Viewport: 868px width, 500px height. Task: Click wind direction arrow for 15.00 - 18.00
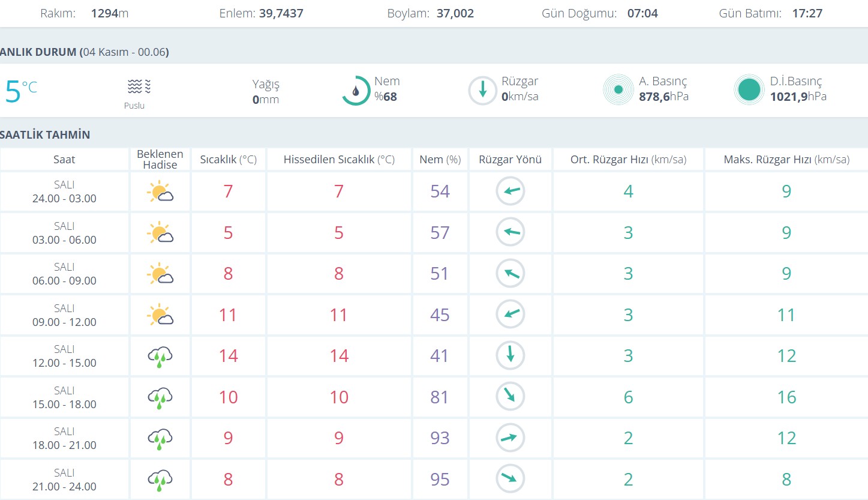(x=510, y=397)
